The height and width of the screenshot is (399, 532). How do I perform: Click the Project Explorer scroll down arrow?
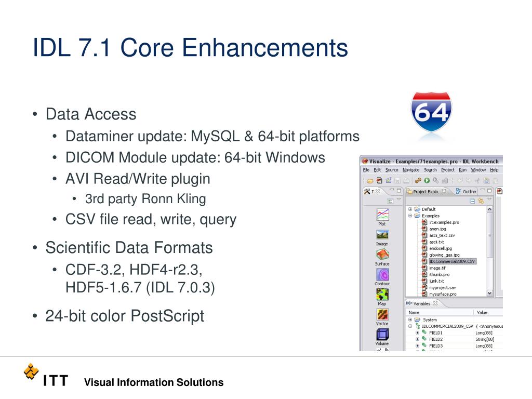489,293
